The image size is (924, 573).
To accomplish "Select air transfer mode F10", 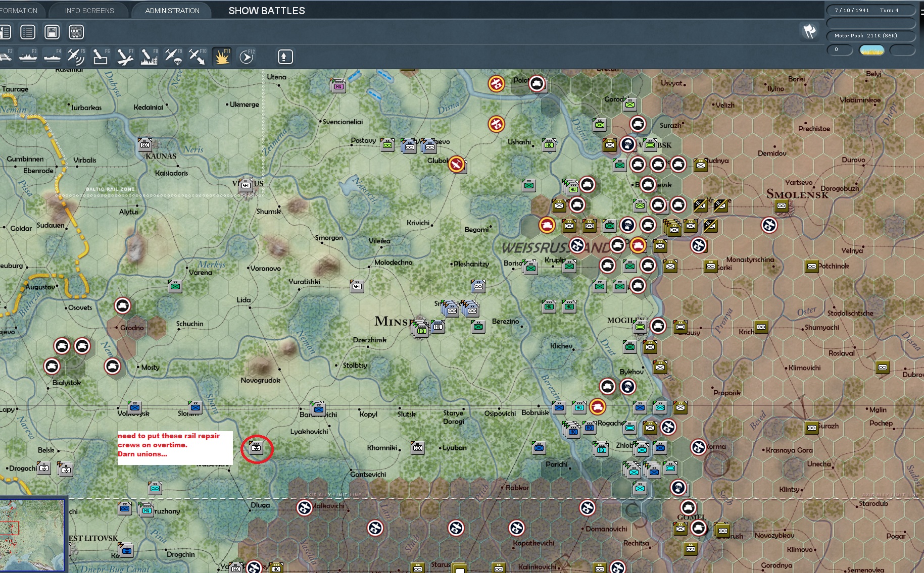I will click(198, 57).
